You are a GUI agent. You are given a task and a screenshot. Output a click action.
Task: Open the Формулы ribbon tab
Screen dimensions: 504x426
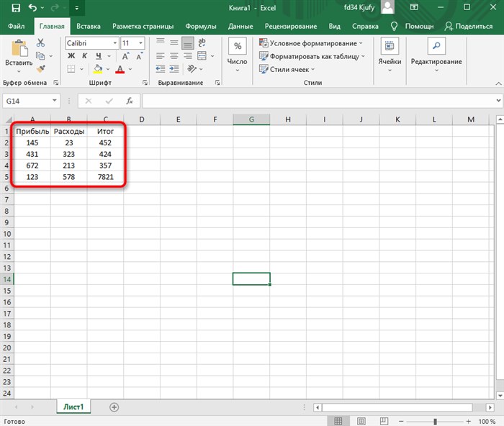(201, 27)
